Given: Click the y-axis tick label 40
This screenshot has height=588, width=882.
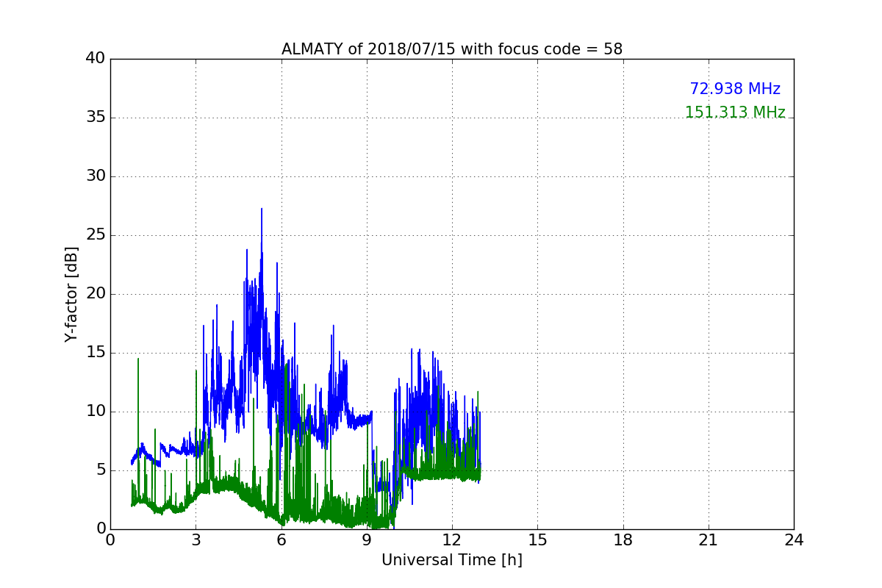Looking at the screenshot, I should click(x=96, y=59).
